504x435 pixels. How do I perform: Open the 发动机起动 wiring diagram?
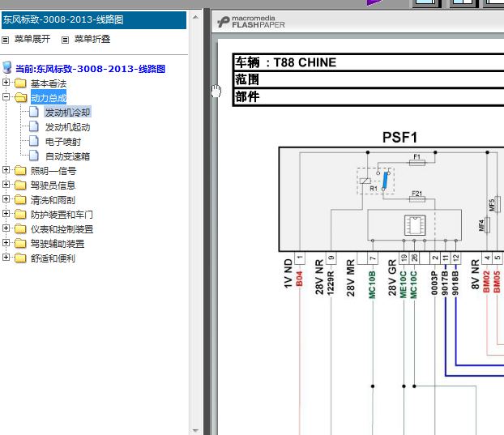(x=67, y=127)
